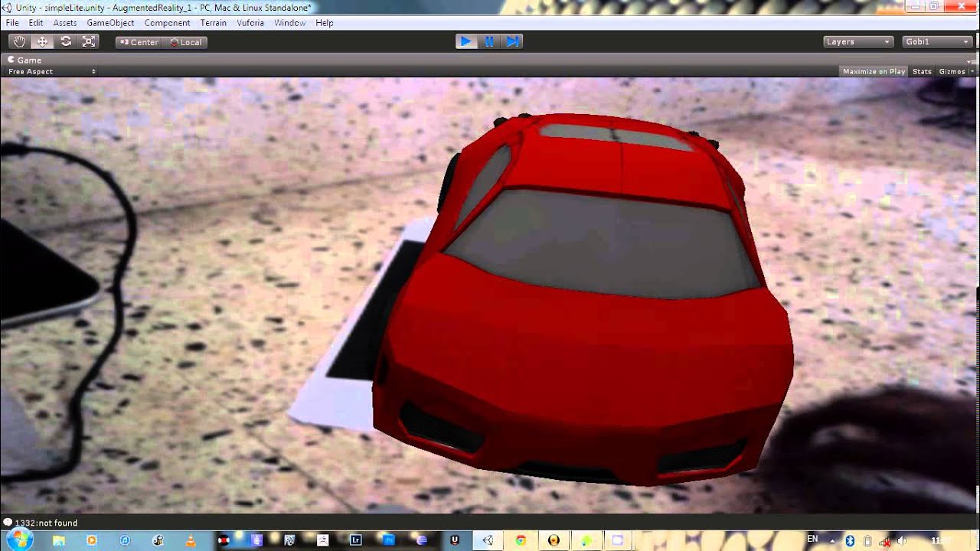Advance one frame with Step button
Viewport: 980px width, 551px height.
tap(512, 41)
